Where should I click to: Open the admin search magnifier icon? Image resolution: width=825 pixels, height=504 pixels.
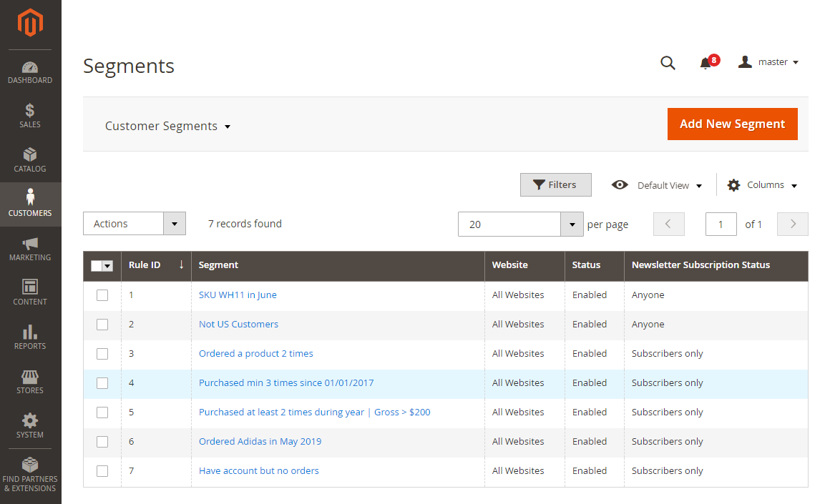click(x=668, y=63)
